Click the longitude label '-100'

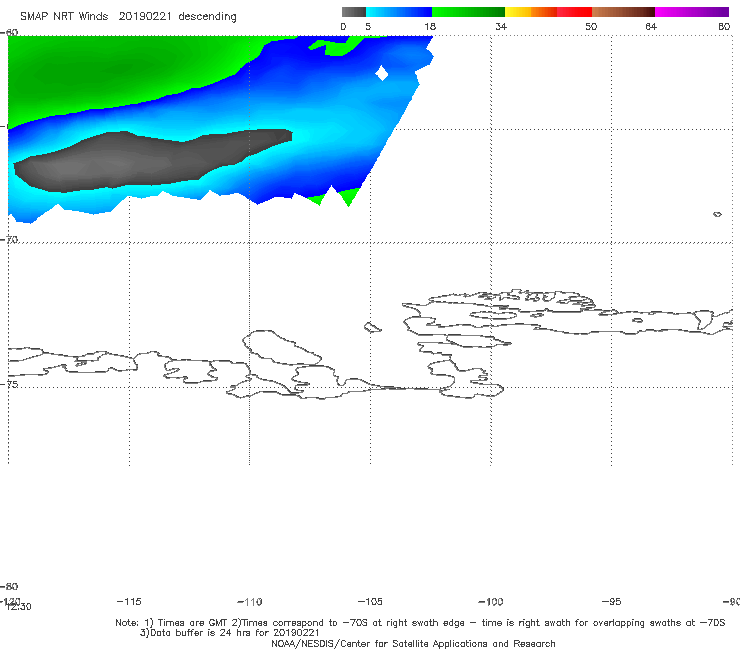(491, 602)
